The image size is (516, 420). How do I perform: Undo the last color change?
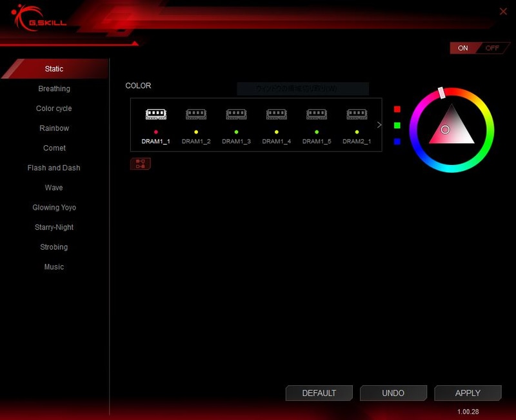coord(393,393)
